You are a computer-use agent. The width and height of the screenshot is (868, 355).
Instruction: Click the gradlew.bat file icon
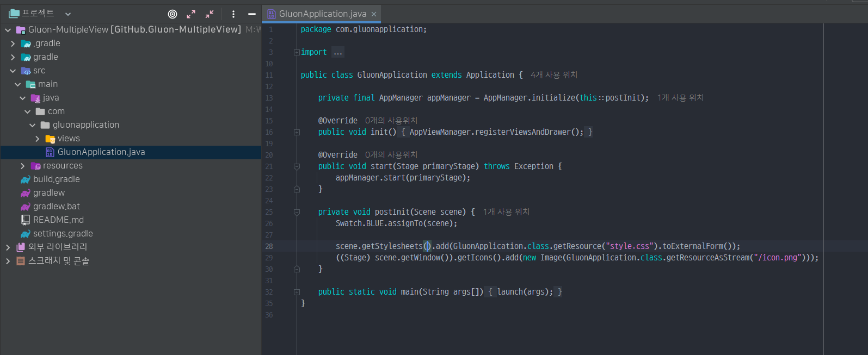[x=26, y=207]
